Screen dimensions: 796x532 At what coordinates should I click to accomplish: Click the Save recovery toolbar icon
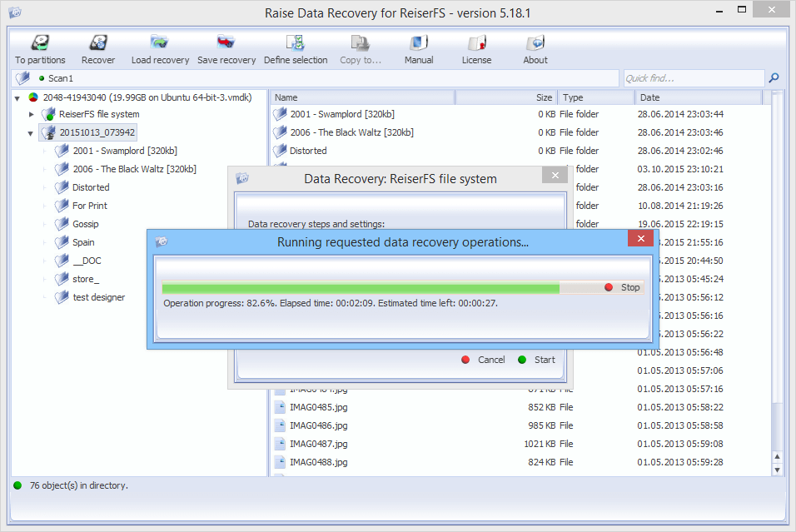coord(226,46)
